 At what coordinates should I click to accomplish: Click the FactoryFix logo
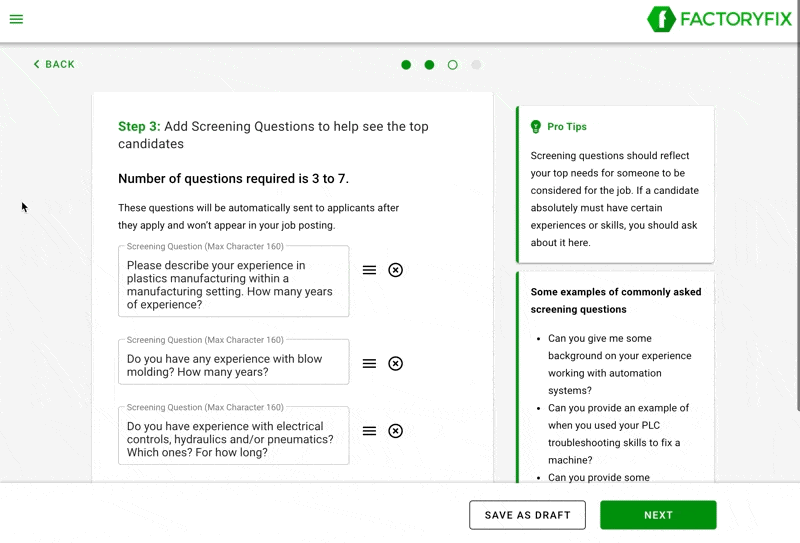point(719,19)
